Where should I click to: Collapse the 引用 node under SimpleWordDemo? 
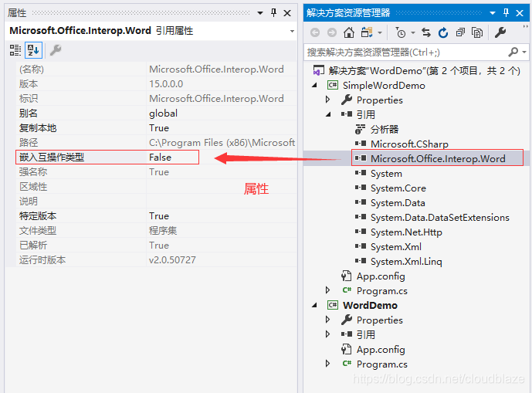click(328, 115)
